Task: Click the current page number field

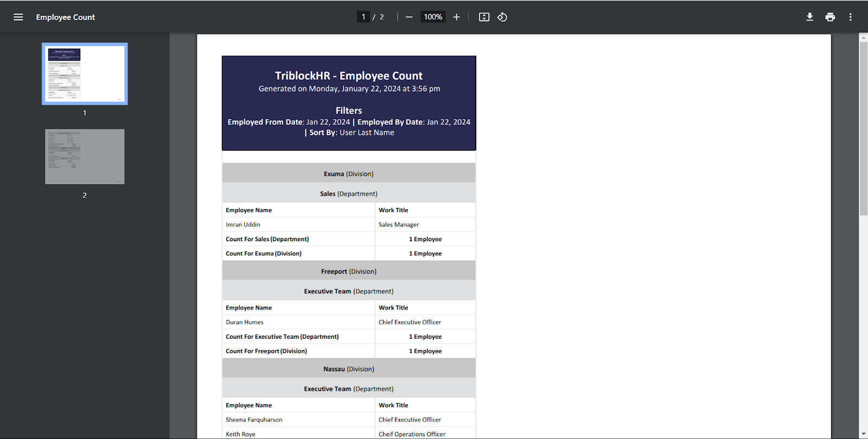Action: (x=363, y=17)
